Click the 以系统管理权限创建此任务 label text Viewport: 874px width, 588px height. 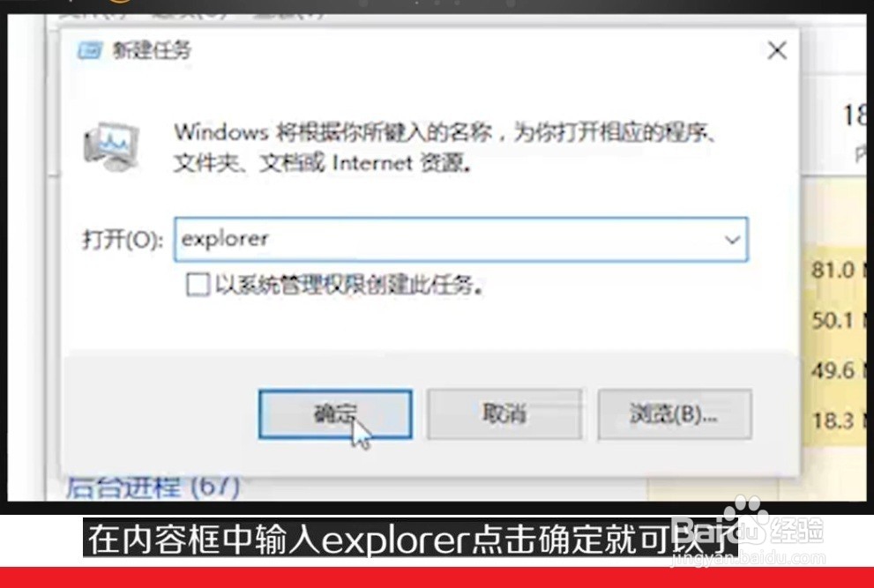(x=349, y=285)
